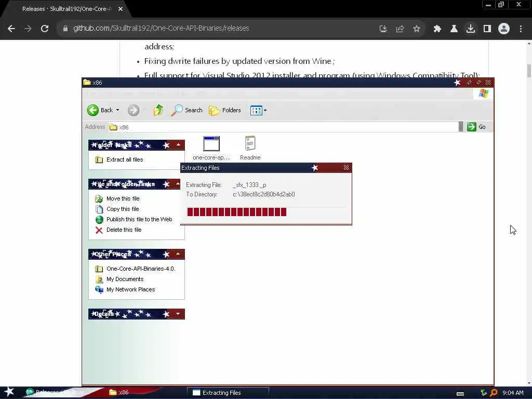Click the browser page vertical scrollbar
The image size is (532, 399).
coord(529,71)
